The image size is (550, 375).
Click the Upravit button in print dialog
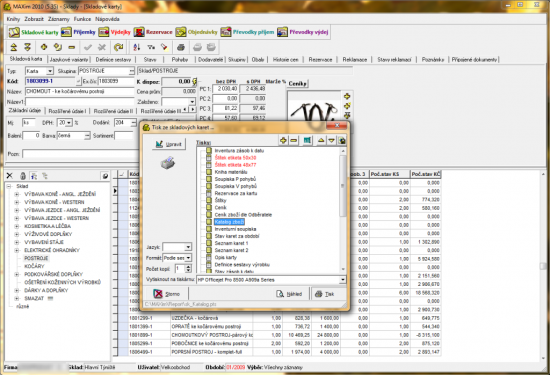tap(169, 144)
